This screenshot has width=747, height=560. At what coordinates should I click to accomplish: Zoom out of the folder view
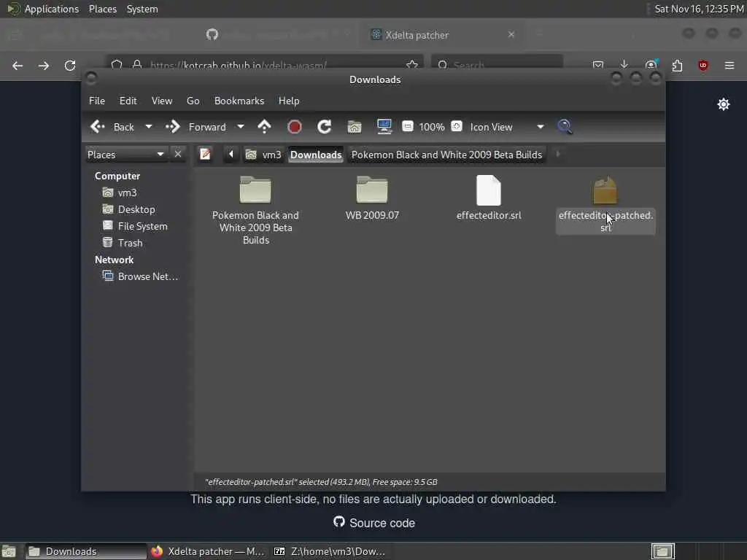(407, 126)
